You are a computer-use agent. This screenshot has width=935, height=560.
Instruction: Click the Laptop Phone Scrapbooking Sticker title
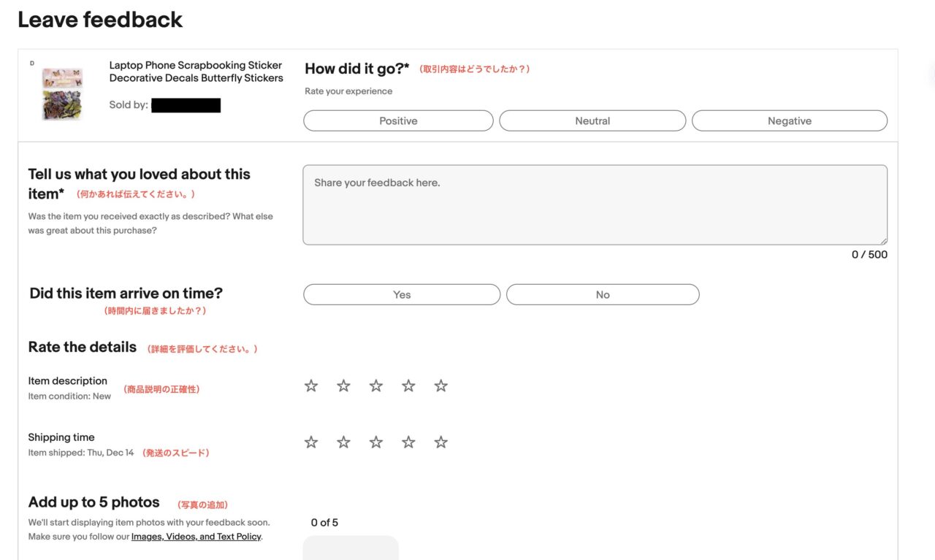[196, 72]
